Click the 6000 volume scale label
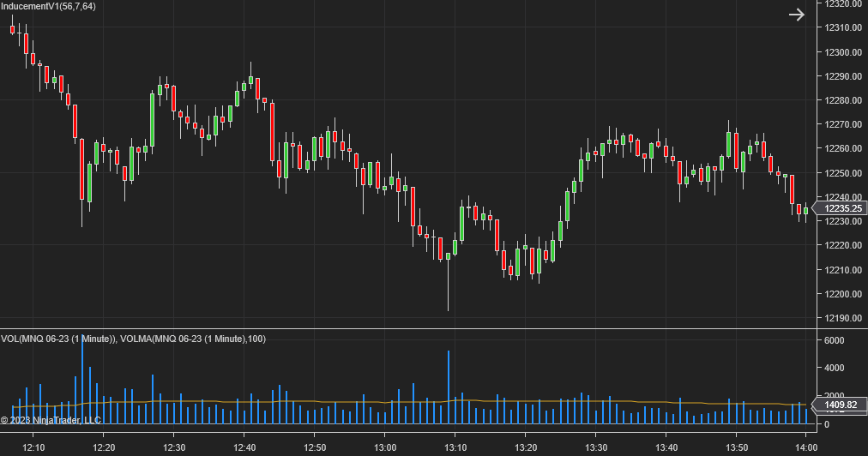Viewport: 868px width, 456px height. pyautogui.click(x=833, y=340)
